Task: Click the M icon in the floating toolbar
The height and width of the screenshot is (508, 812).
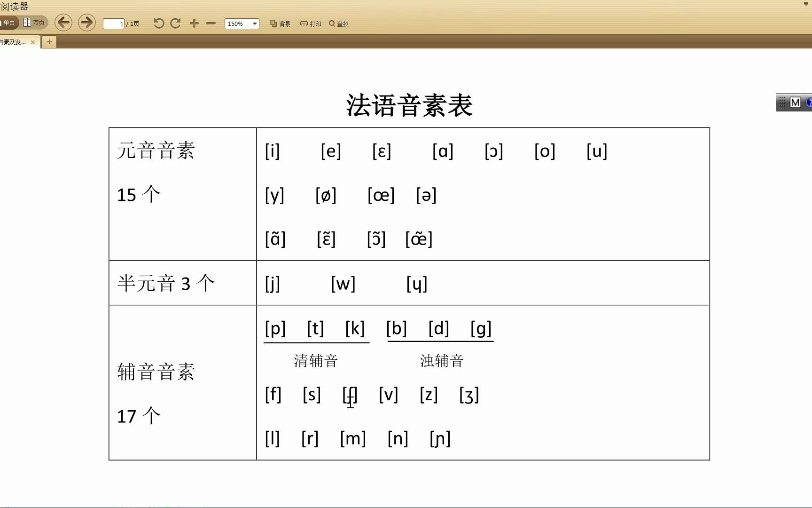Action: (795, 103)
